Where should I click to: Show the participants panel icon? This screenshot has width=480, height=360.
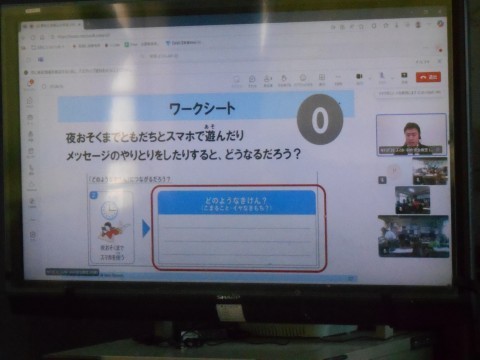[x=268, y=79]
